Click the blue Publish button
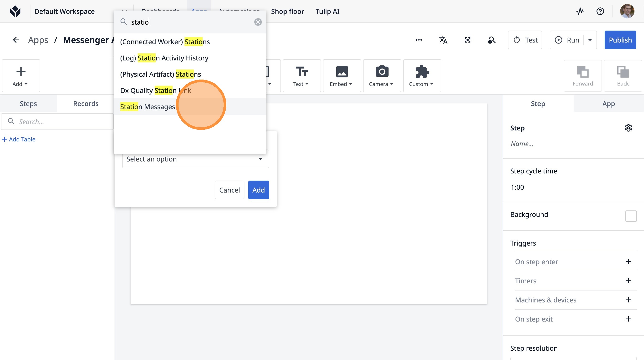The image size is (644, 360). point(620,40)
